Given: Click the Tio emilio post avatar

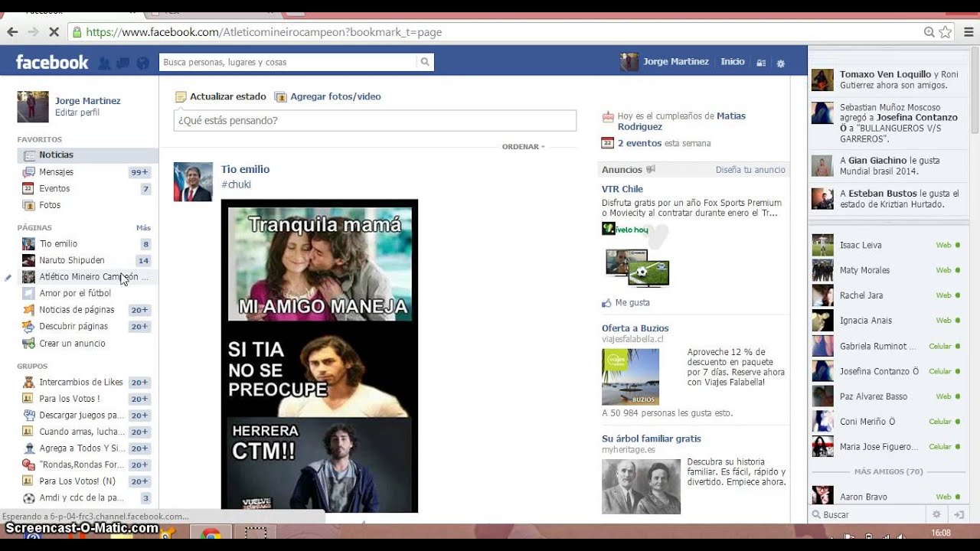Looking at the screenshot, I should pyautogui.click(x=193, y=181).
